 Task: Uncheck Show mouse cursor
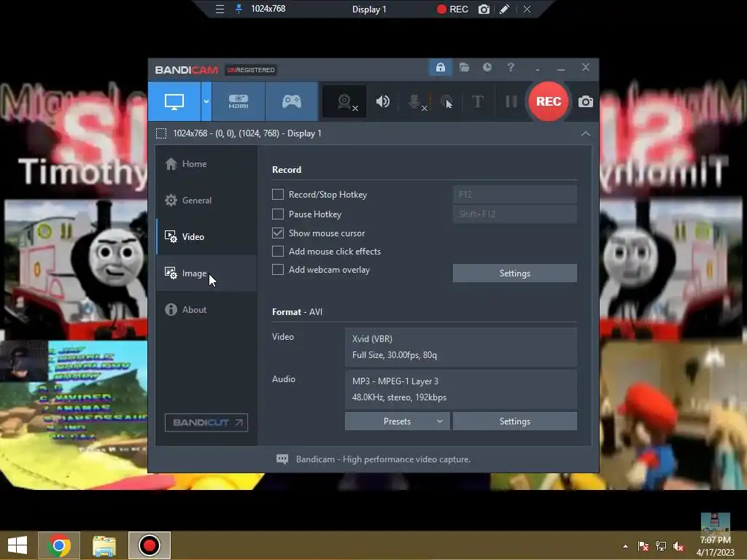278,233
